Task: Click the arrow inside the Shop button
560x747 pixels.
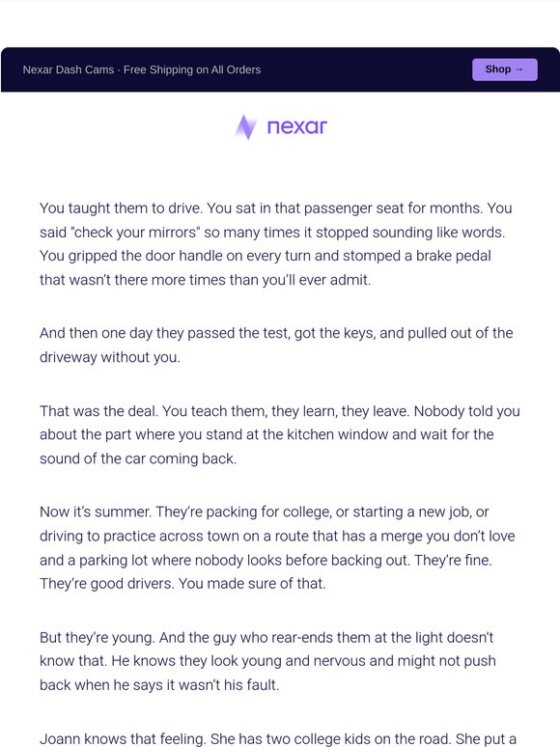Action: [x=519, y=69]
